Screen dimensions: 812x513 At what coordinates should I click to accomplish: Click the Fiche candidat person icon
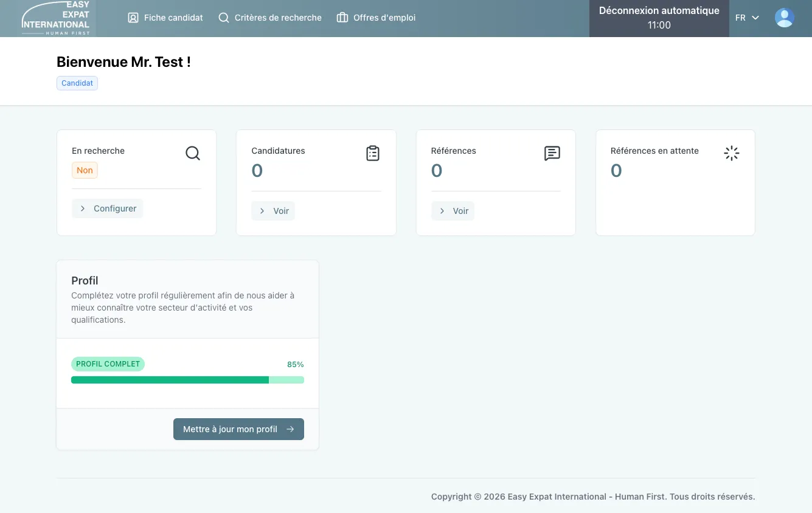coord(133,18)
